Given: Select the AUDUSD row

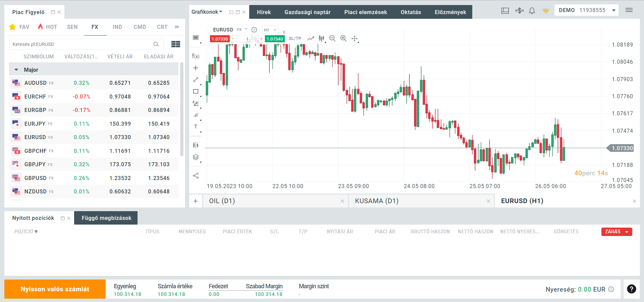Looking at the screenshot, I should pyautogui.click(x=94, y=83).
